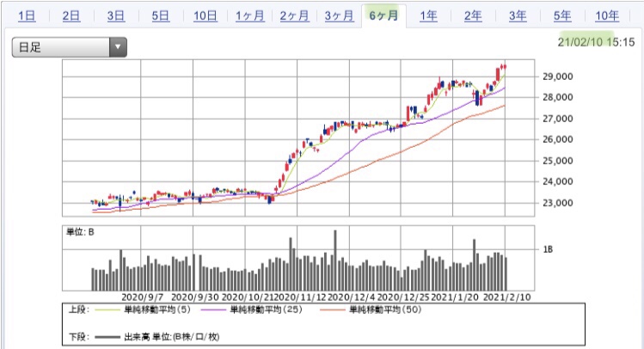Click the 21/02/10 15:15 timestamp
This screenshot has height=349, width=644.
(596, 42)
